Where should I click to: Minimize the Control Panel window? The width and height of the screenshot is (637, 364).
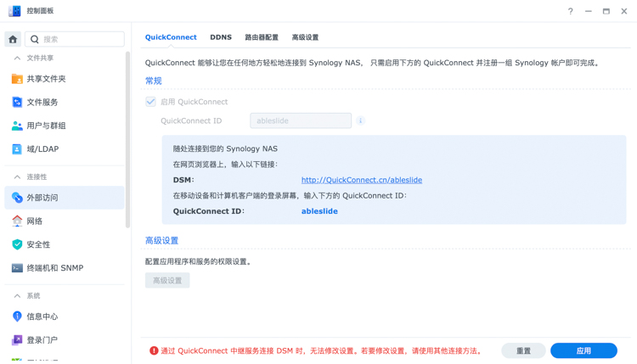point(589,11)
